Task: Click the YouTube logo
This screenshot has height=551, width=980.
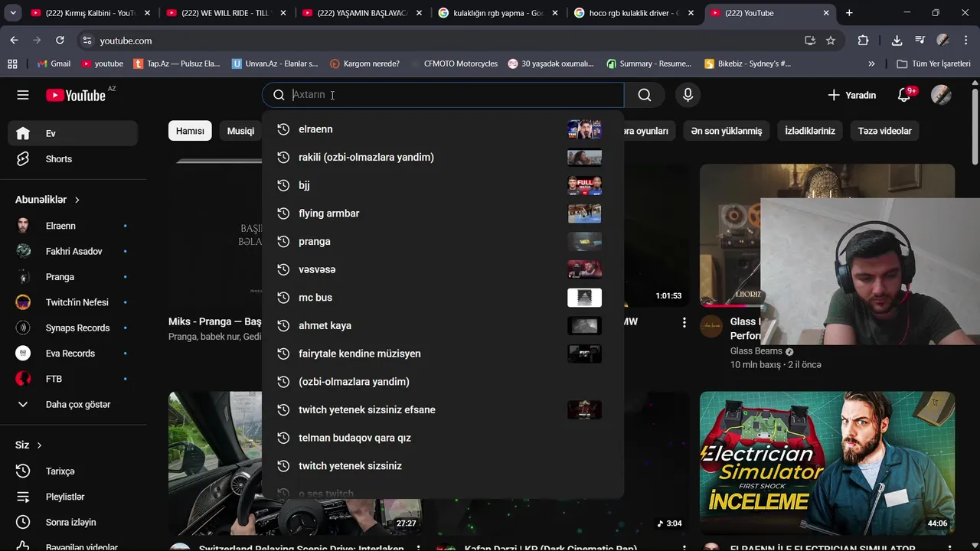Action: (x=76, y=95)
